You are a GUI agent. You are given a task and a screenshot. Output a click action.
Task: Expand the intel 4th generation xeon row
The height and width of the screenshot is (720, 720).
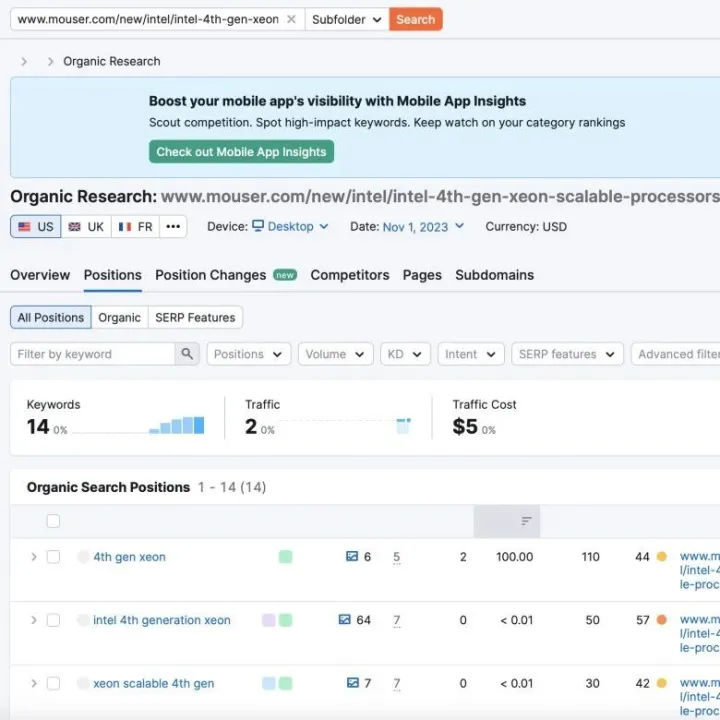point(34,620)
